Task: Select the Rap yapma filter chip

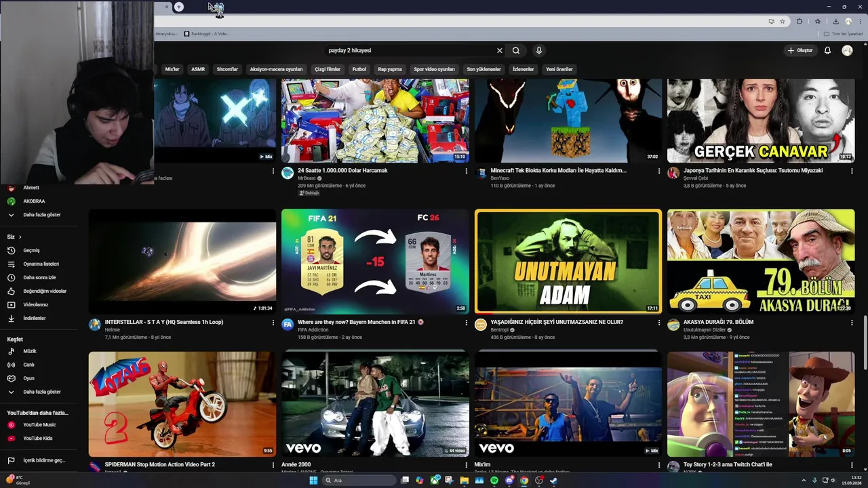Action: coord(390,69)
